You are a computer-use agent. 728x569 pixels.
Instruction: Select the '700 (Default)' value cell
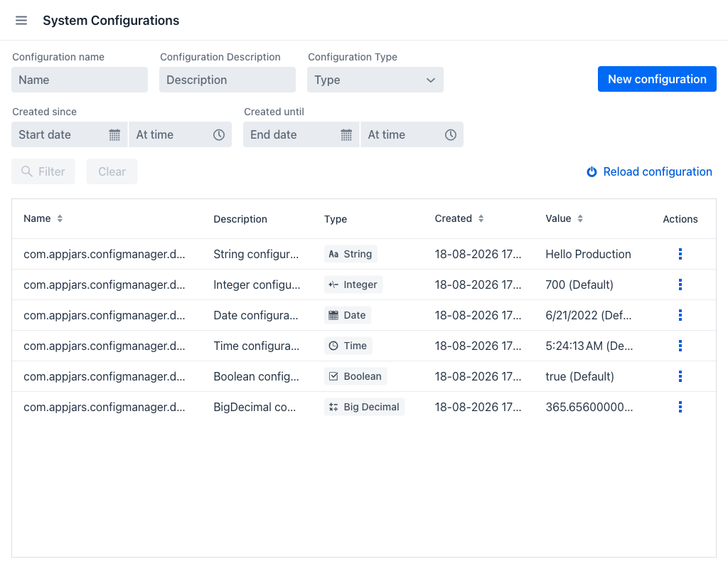[x=579, y=285]
